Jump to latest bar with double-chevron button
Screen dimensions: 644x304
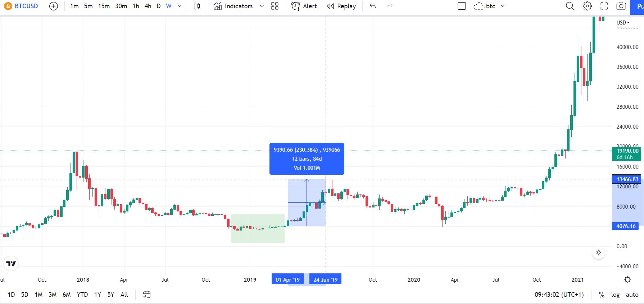[598, 252]
